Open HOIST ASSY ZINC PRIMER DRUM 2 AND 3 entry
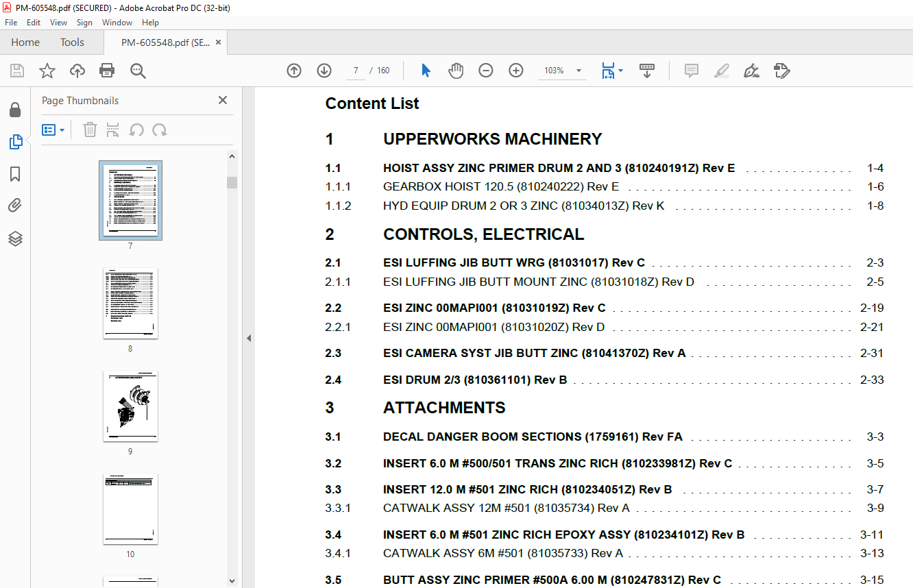Screen dimensions: 913x588 click(559, 168)
